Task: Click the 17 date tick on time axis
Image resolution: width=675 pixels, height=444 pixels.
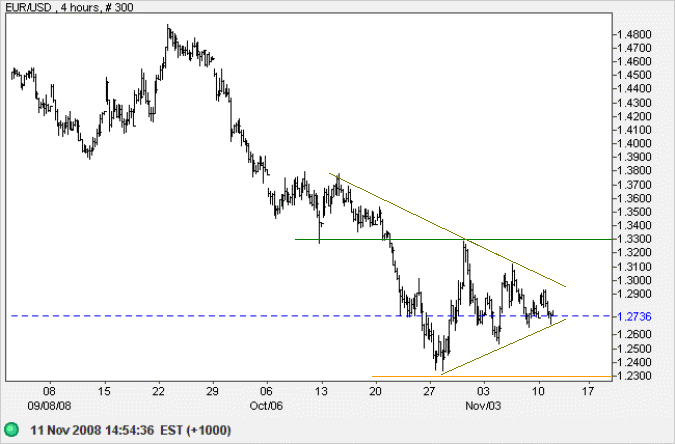Action: tap(588, 391)
